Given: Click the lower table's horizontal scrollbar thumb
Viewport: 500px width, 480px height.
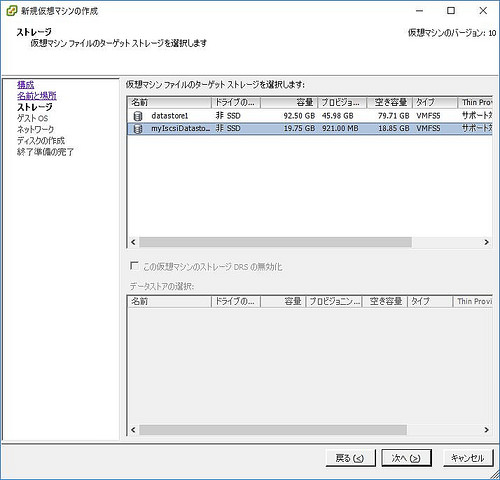Looking at the screenshot, I should click(x=273, y=430).
